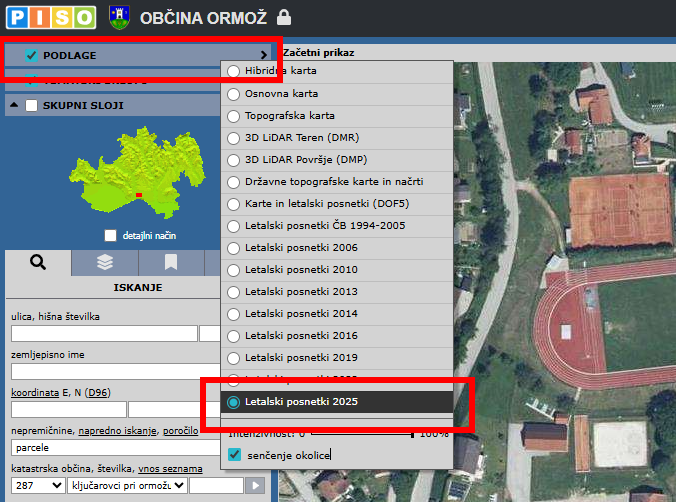This screenshot has width=676, height=502.
Task: Collapse SKUPNI SLOJI with the triangle arrow
Action: click(15, 105)
